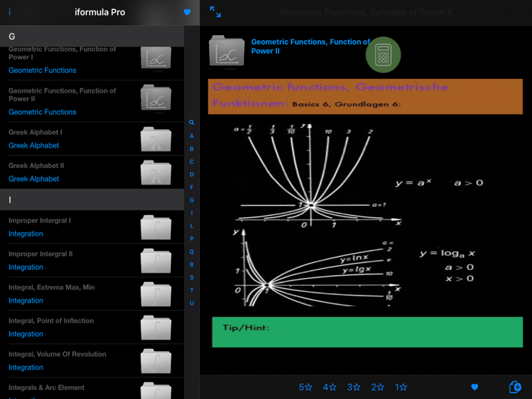Screen dimensions: 532x399
Task: Select 'Integral, Volume Of Revolution' row title
Action: [57, 354]
